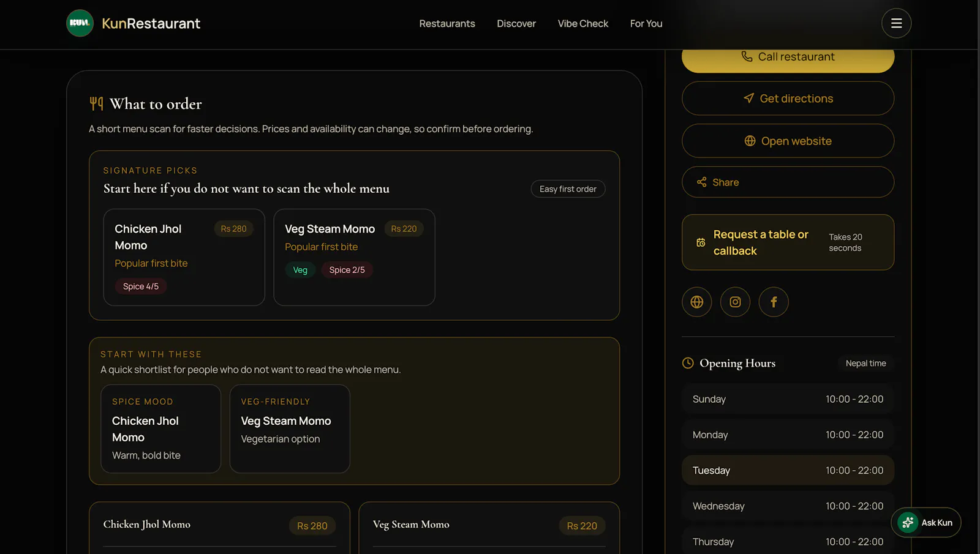
Task: Go to Discover in the navigation
Action: tap(516, 23)
